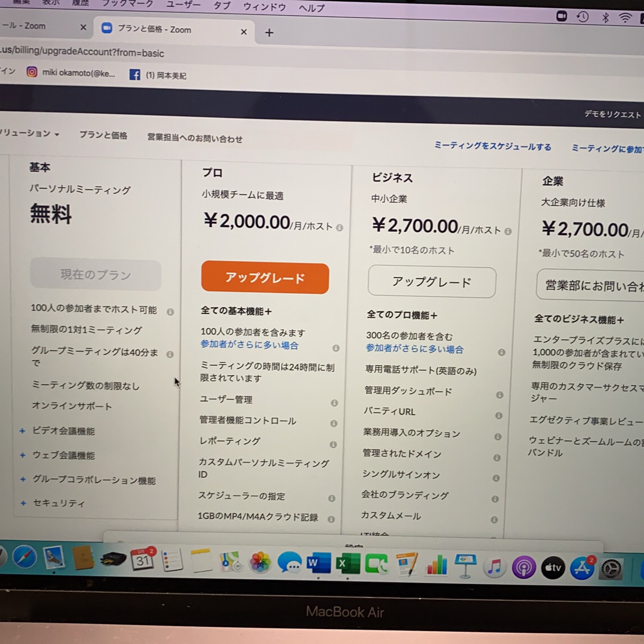Click 営業部にお問い合わせ button
Image resolution: width=644 pixels, height=644 pixels.
[x=591, y=286]
